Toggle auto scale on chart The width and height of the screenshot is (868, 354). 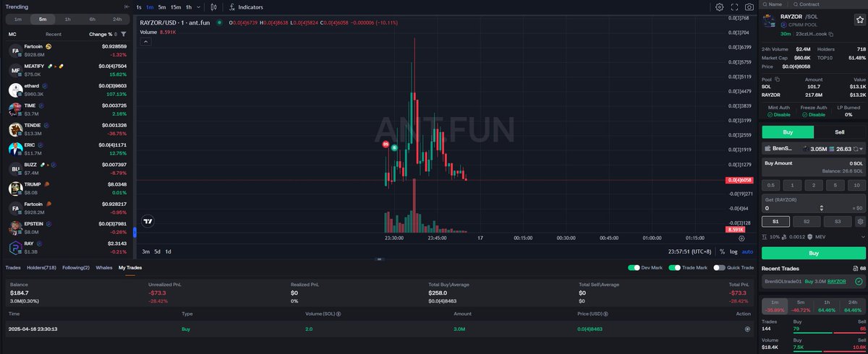(747, 251)
